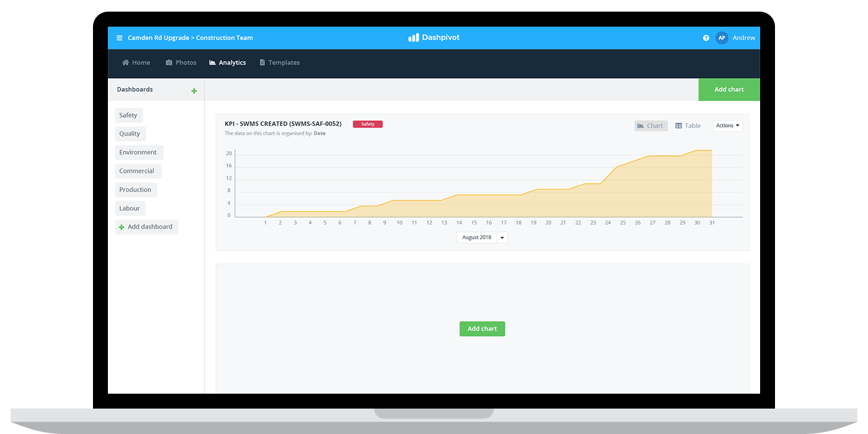The width and height of the screenshot is (868, 434).
Task: Open the Labour dashboard
Action: 130,208
